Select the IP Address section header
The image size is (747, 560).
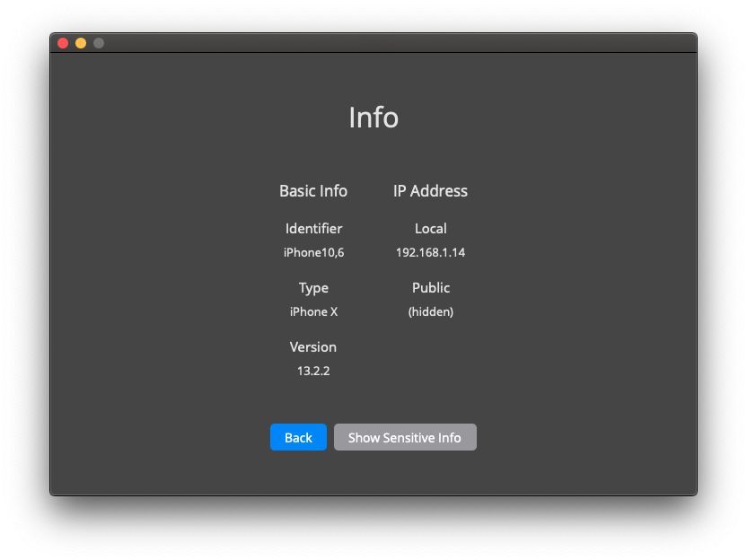[x=430, y=191]
